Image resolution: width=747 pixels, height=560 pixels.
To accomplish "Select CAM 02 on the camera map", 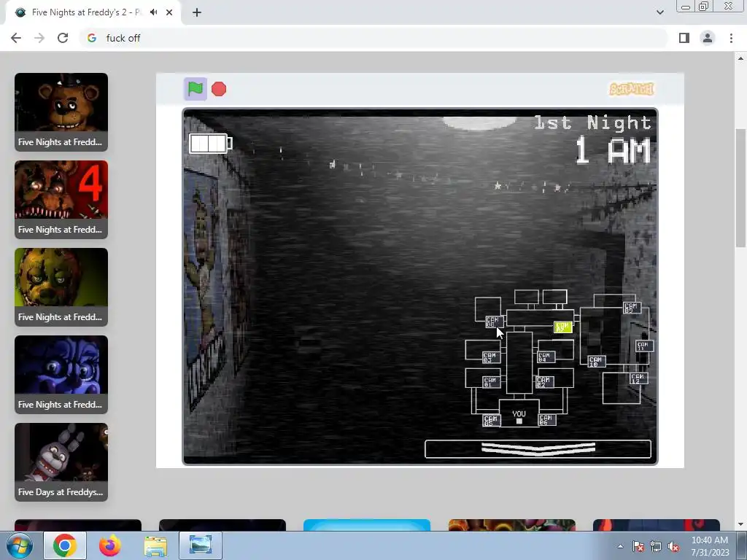I will tap(544, 382).
